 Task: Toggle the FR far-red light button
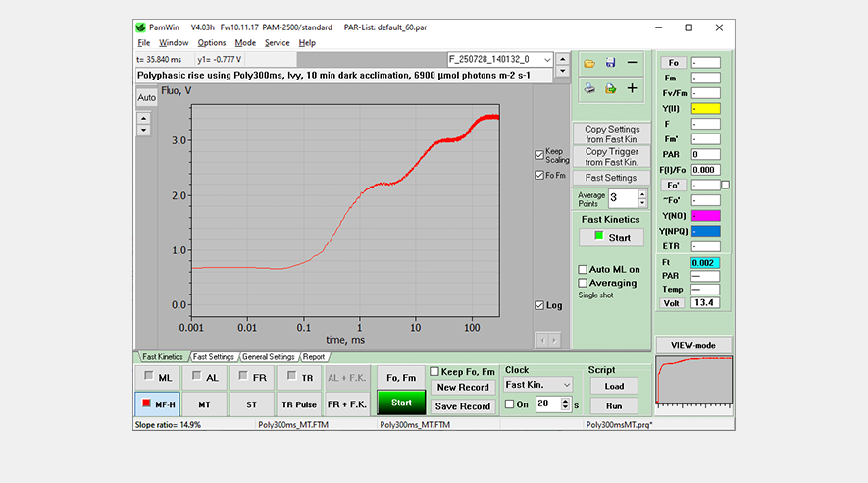252,378
